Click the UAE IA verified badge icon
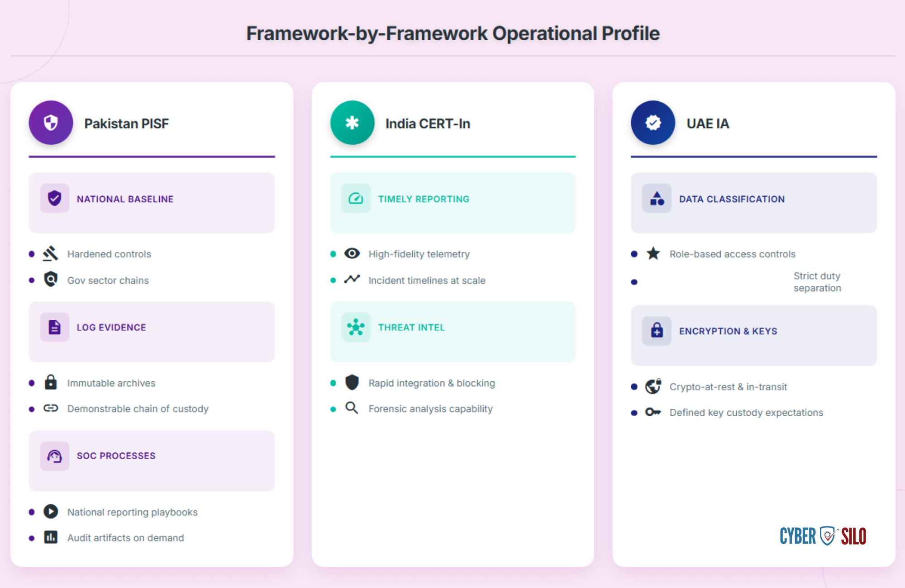Viewport: 905px width, 588px height. pos(653,123)
